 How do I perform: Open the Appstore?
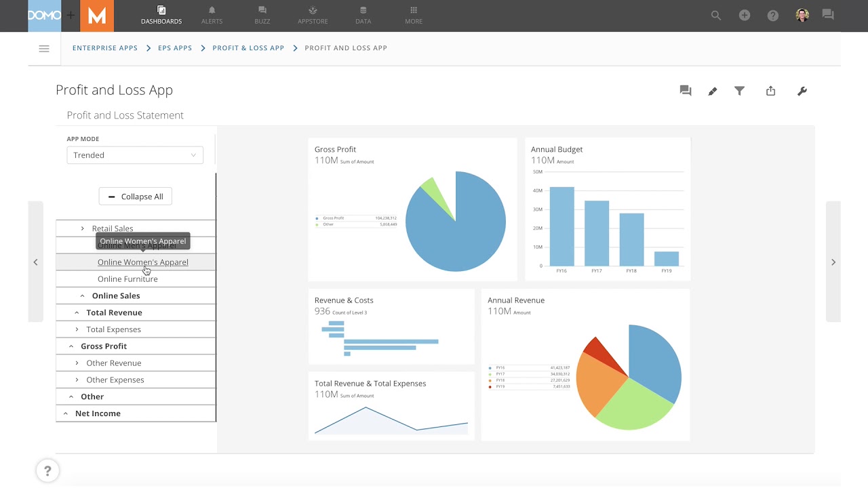(313, 15)
